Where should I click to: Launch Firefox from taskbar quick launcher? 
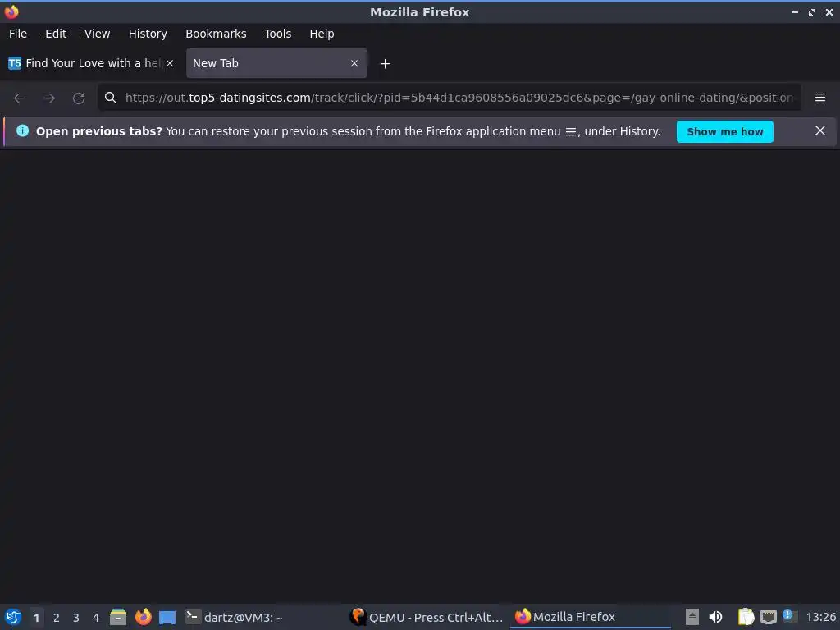[x=143, y=617]
